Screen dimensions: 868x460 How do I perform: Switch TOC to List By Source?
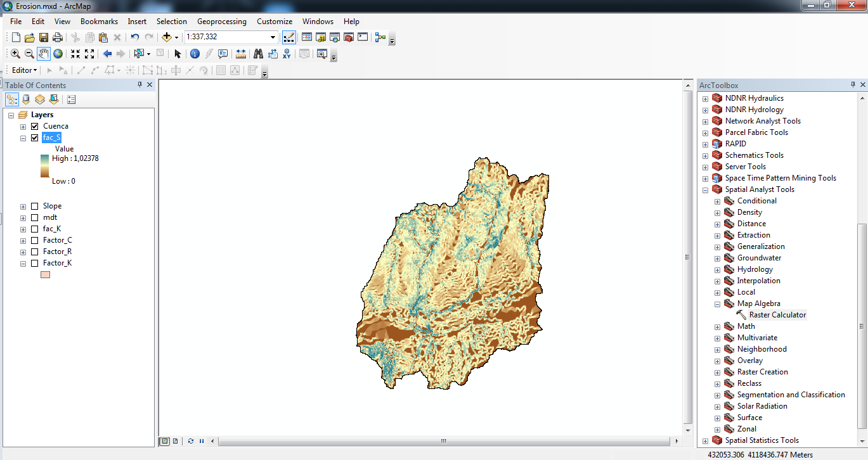point(26,99)
